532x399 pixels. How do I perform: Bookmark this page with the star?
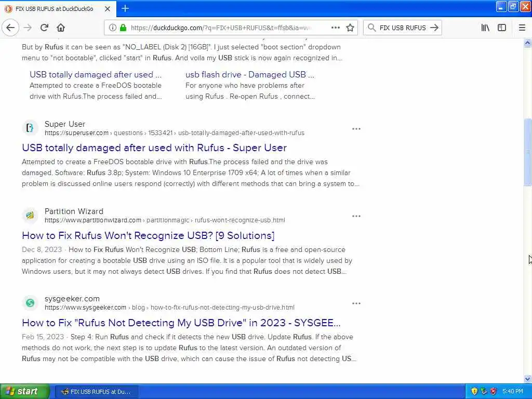[x=350, y=28]
